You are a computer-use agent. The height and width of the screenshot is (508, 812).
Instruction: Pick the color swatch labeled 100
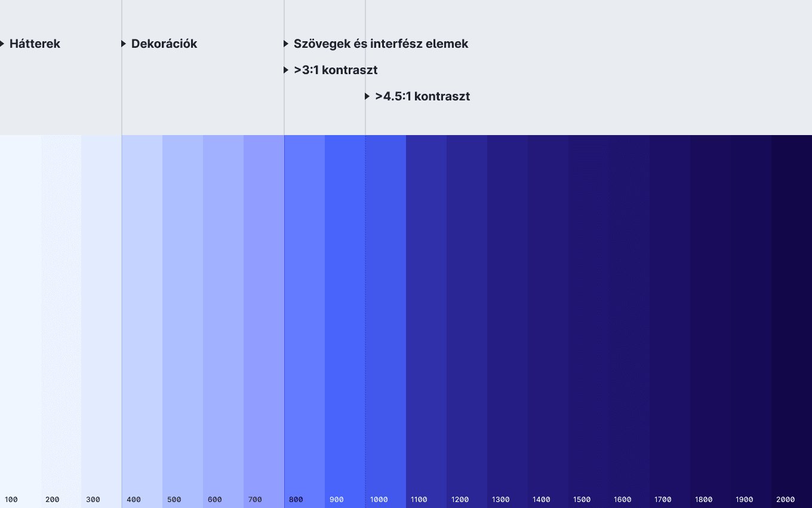point(20,322)
